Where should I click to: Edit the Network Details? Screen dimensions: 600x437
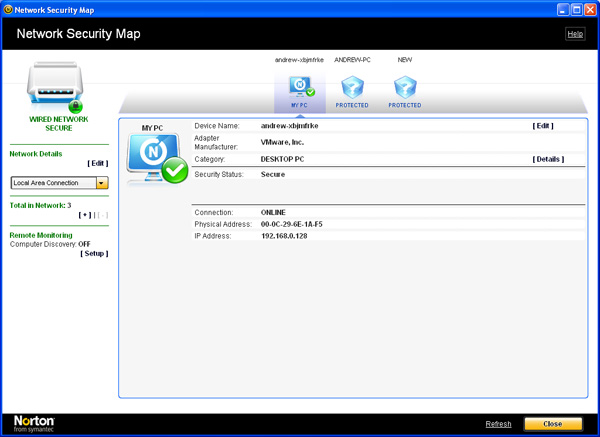(98, 163)
